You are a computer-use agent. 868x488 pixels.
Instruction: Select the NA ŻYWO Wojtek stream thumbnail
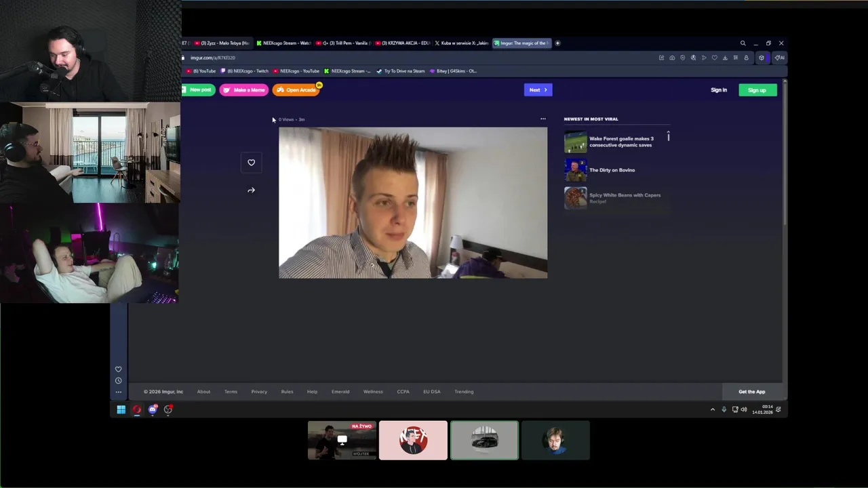point(342,441)
